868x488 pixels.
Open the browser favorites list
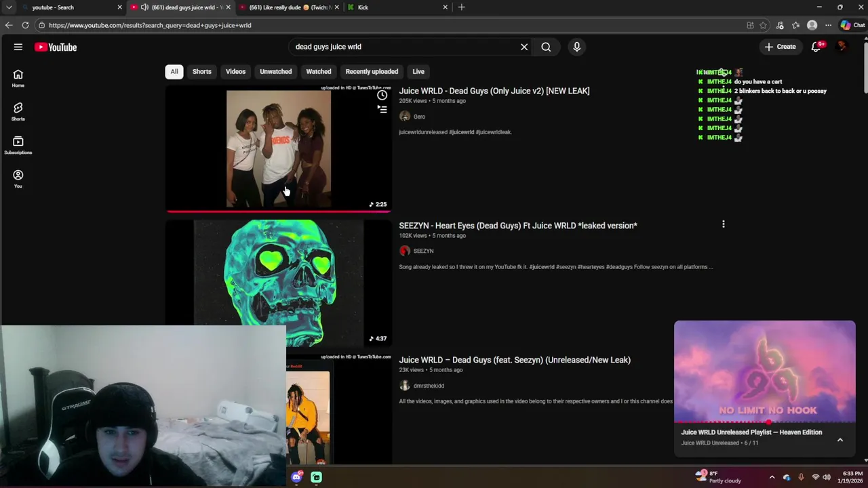[x=796, y=25]
